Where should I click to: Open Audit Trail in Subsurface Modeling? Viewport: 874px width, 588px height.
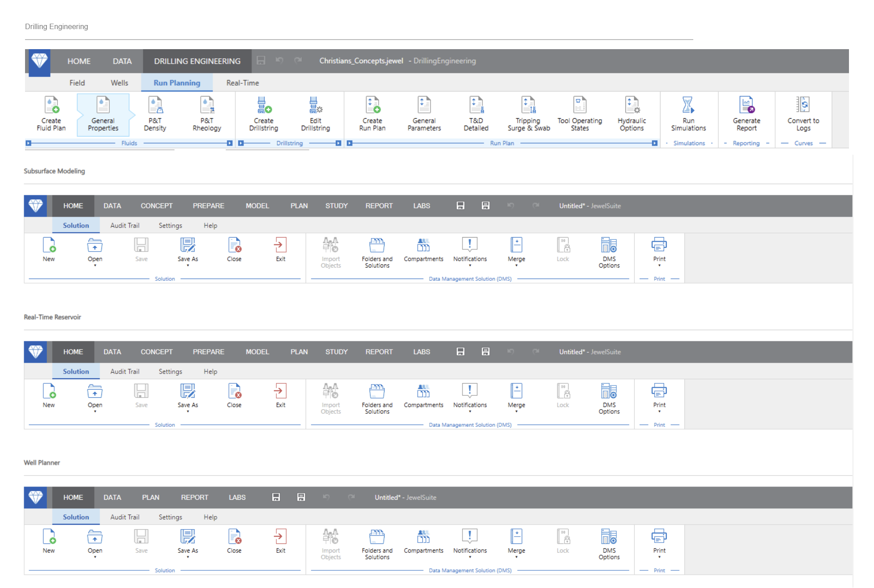tap(125, 225)
